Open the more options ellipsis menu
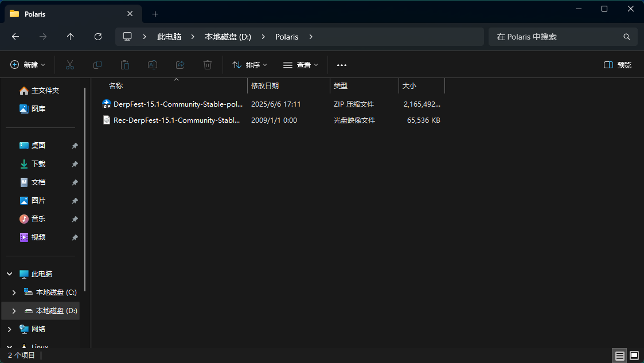Viewport: 644px width, 363px height. tap(342, 65)
